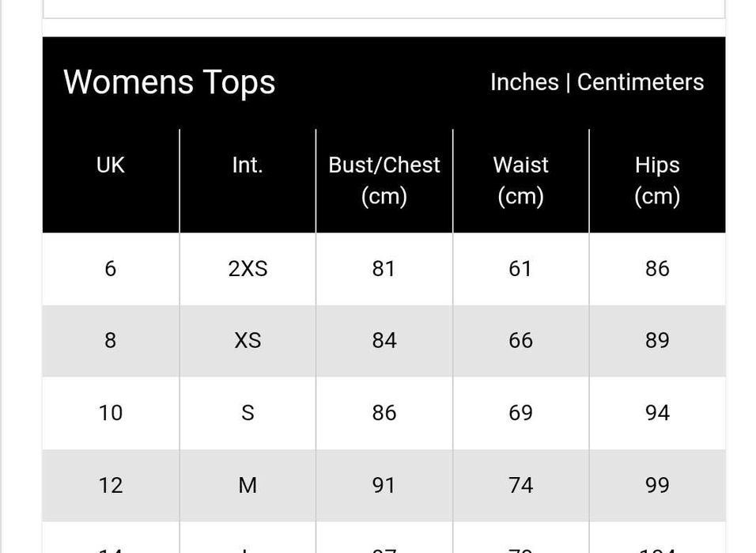This screenshot has width=756, height=553.
Task: Click bust value 81 for size 6
Action: pos(384,269)
